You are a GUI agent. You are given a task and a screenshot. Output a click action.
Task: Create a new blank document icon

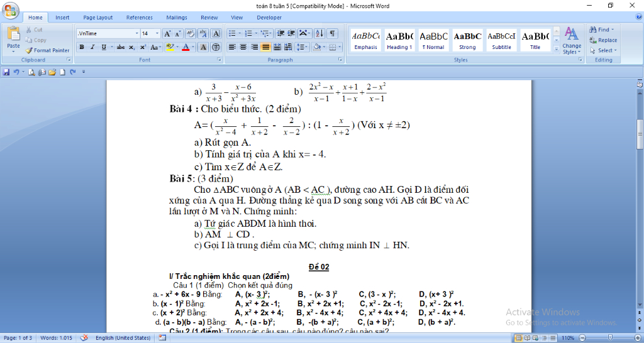[x=62, y=72]
